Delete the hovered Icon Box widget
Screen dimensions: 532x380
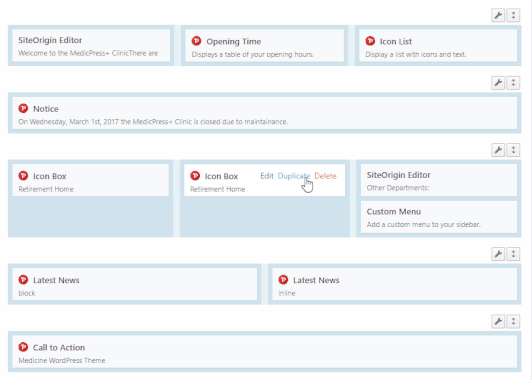click(x=325, y=176)
